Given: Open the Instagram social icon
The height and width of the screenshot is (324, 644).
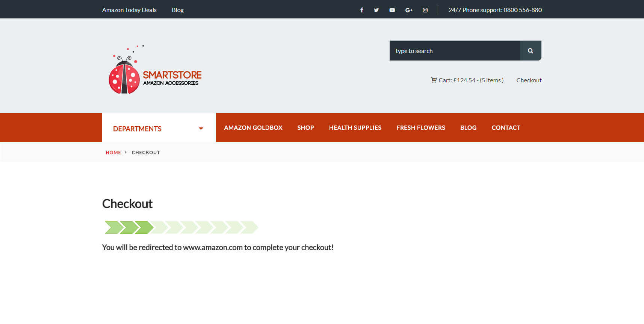Looking at the screenshot, I should pos(425,10).
